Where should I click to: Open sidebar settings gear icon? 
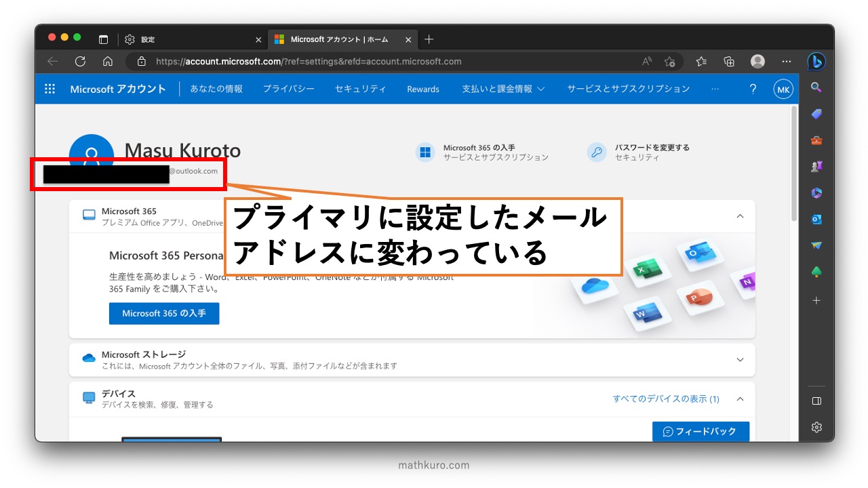tap(816, 427)
